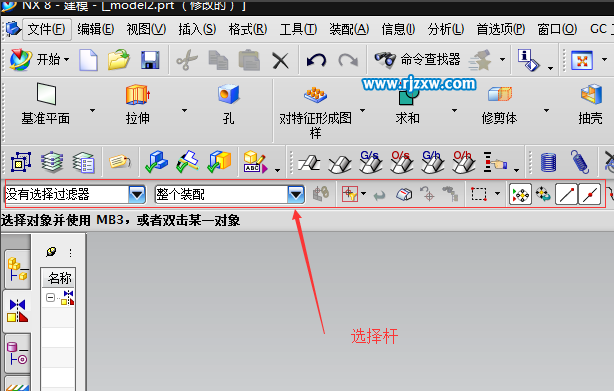Select the 抽壳 shell tool

591,105
